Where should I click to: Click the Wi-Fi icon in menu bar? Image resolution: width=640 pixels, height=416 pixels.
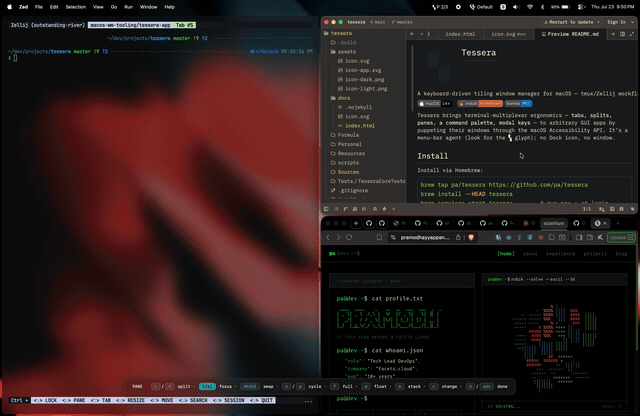click(x=530, y=7)
